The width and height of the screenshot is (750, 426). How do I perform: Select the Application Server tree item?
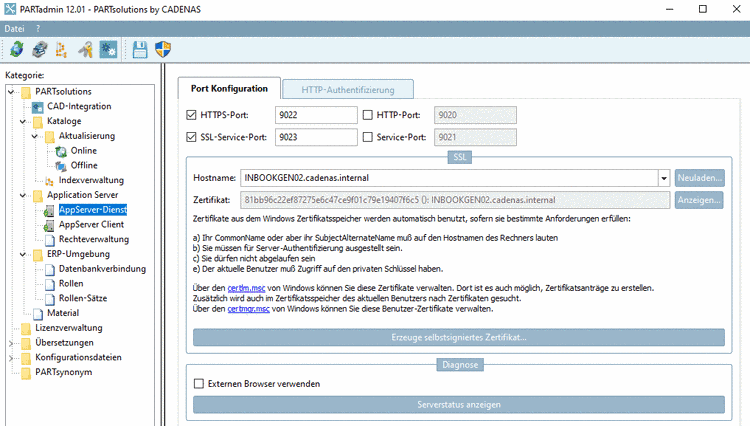(82, 195)
